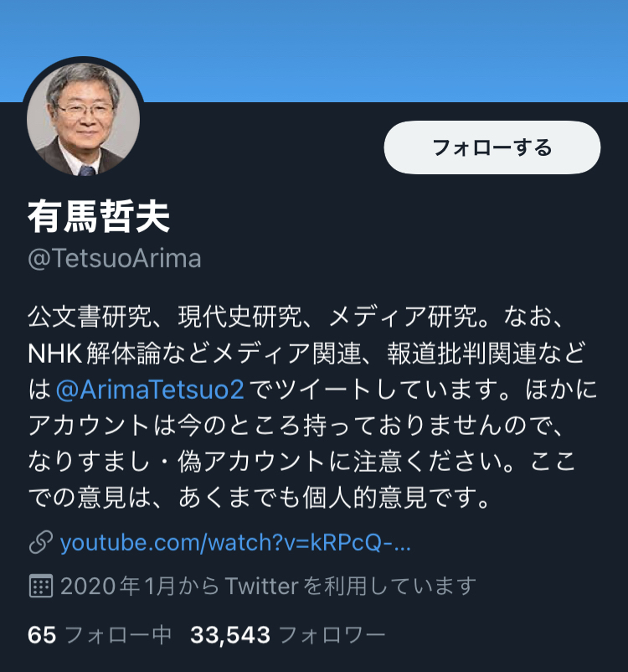Click the 2020年1月 join date text
Screen dimensions: 628x672
(117, 586)
